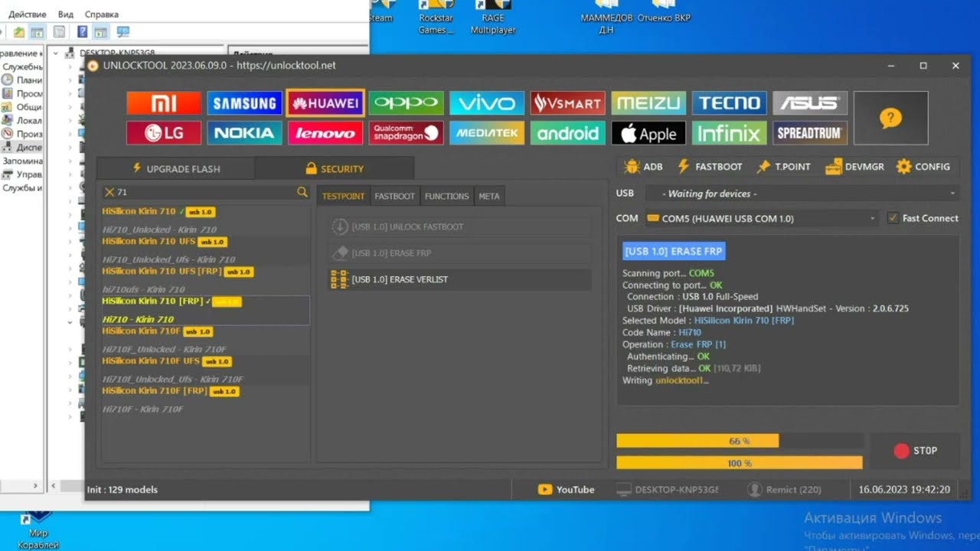
Task: Open the Справка menu in Computer Management
Action: click(102, 15)
